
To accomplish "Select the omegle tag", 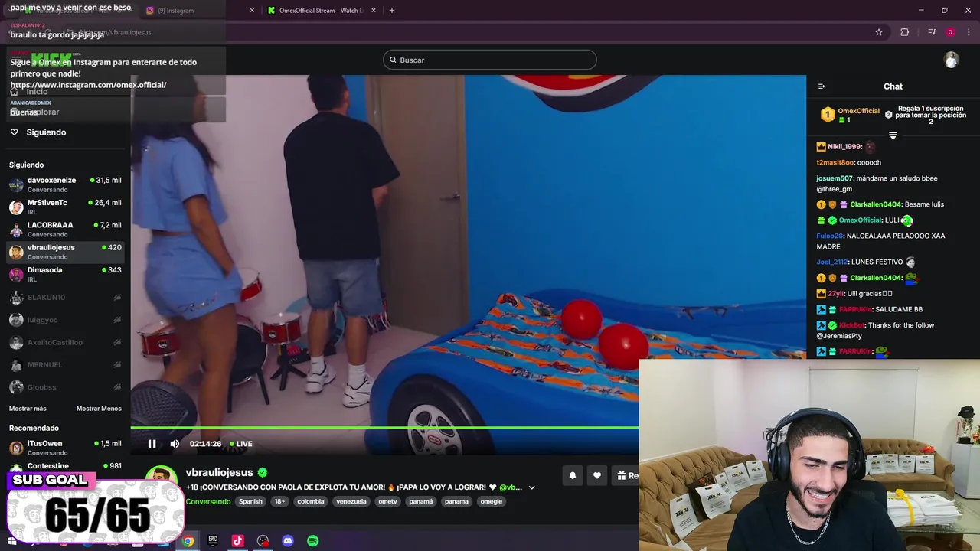I will 492,502.
